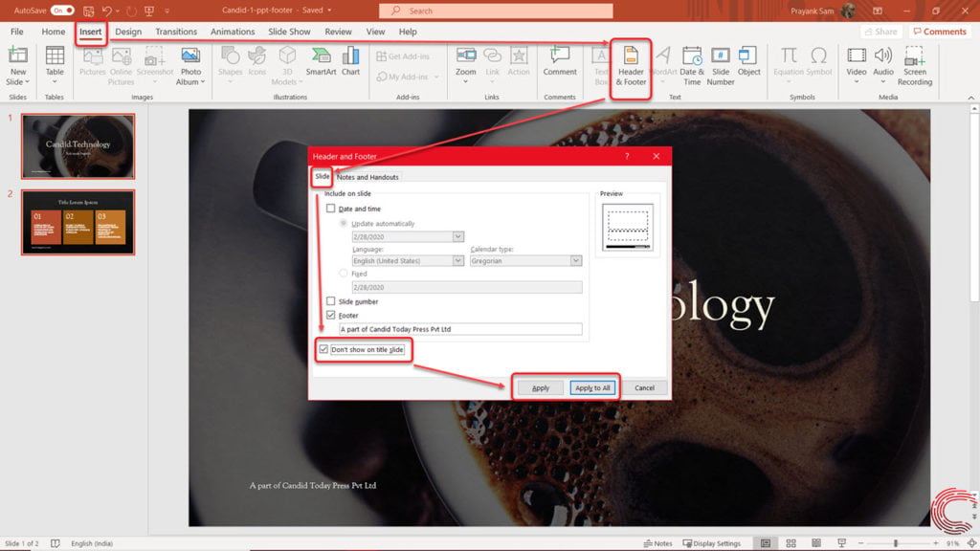Select the Slide tab in dialog
The image size is (980, 551).
[322, 177]
